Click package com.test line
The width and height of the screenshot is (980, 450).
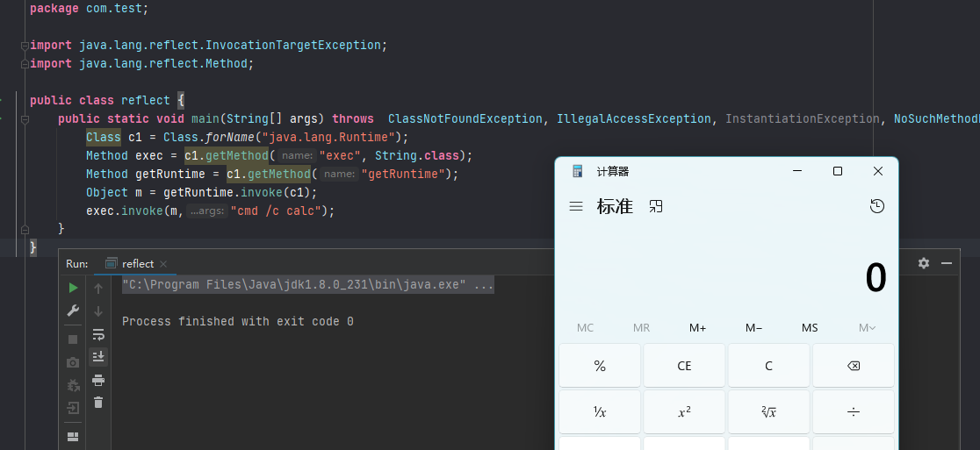[x=90, y=8]
